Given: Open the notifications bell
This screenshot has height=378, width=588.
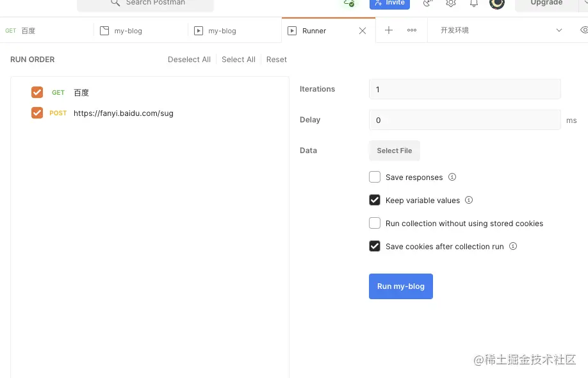Looking at the screenshot, I should click(x=474, y=3).
